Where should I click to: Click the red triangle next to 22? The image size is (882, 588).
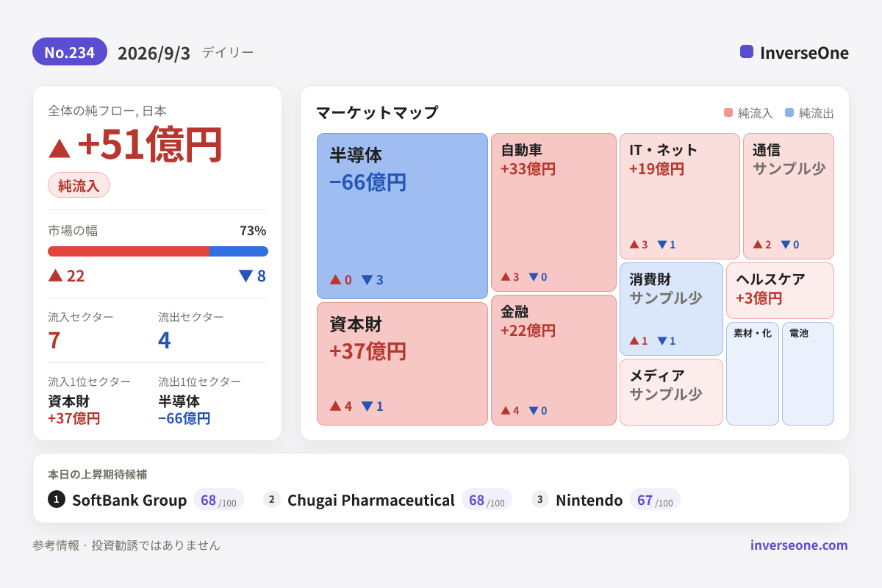(x=55, y=275)
